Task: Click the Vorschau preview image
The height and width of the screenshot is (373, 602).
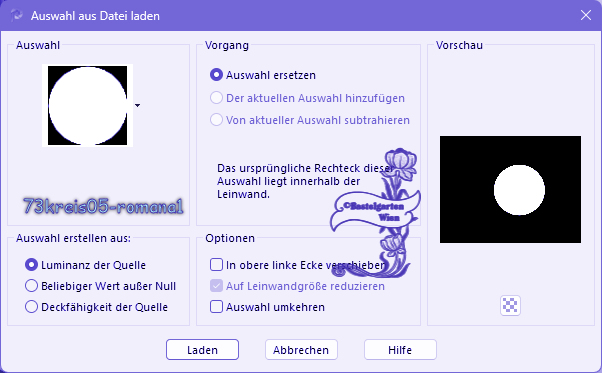Action: [x=510, y=189]
